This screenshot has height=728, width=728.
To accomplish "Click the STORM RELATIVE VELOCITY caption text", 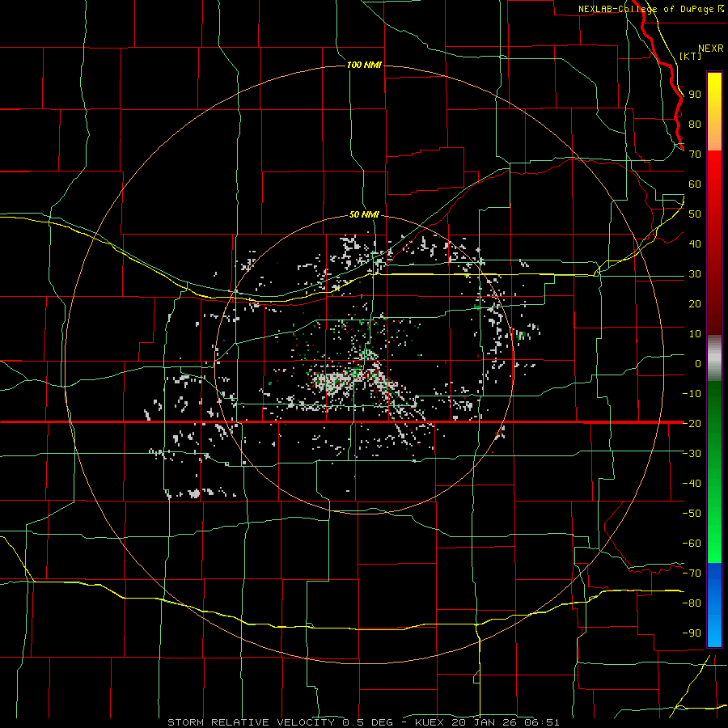I will 252,722.
